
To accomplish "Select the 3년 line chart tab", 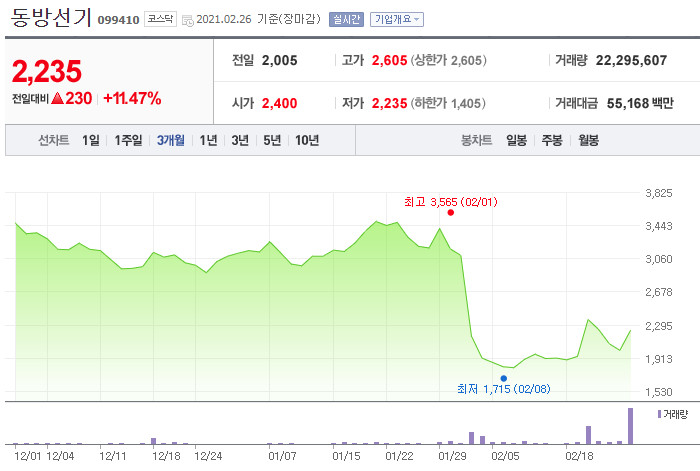I will pyautogui.click(x=240, y=141).
